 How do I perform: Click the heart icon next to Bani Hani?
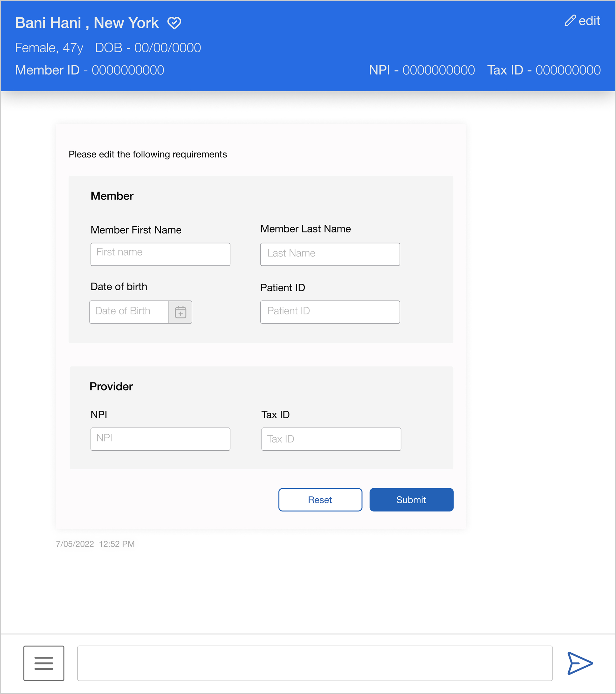pyautogui.click(x=174, y=23)
